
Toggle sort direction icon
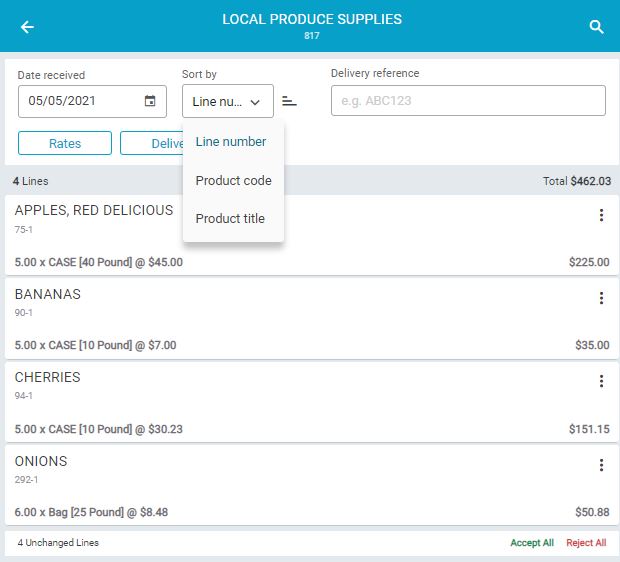click(x=289, y=101)
